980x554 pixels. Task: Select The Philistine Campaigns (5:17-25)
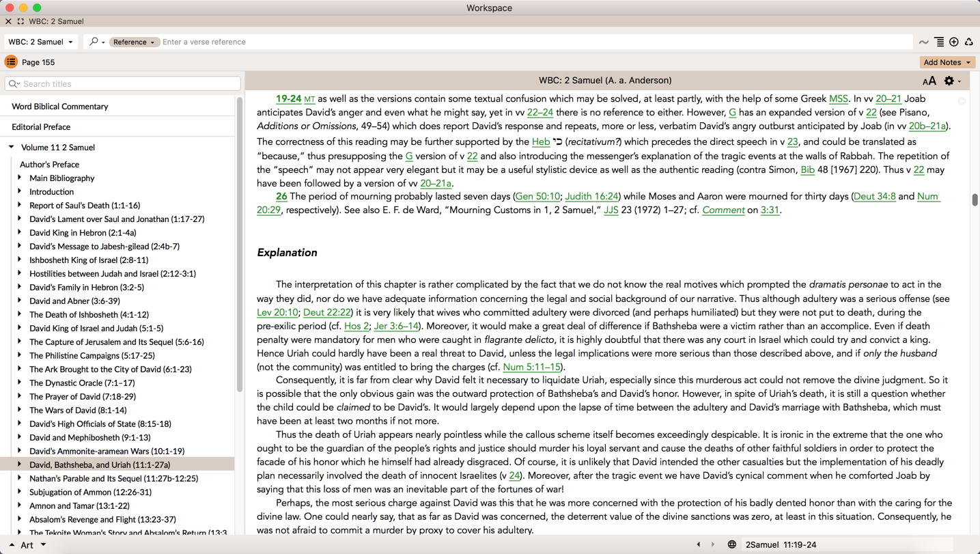tap(92, 356)
